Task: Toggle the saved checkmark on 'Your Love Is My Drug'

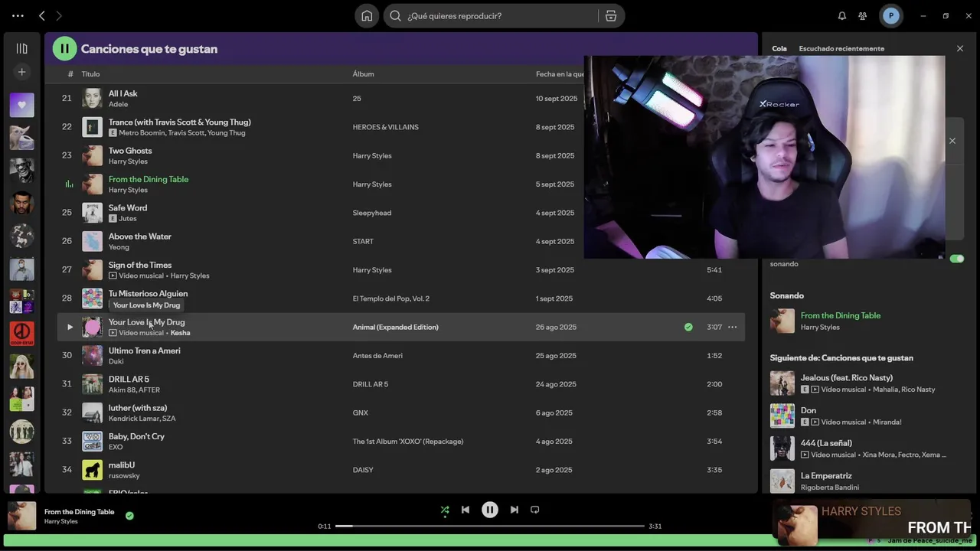Action: (688, 327)
